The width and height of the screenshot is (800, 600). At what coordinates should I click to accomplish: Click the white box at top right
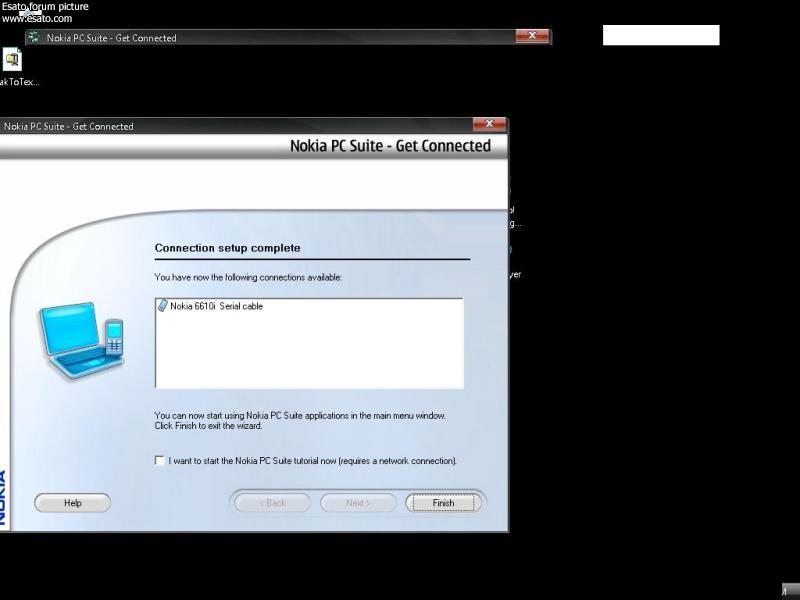(x=661, y=35)
